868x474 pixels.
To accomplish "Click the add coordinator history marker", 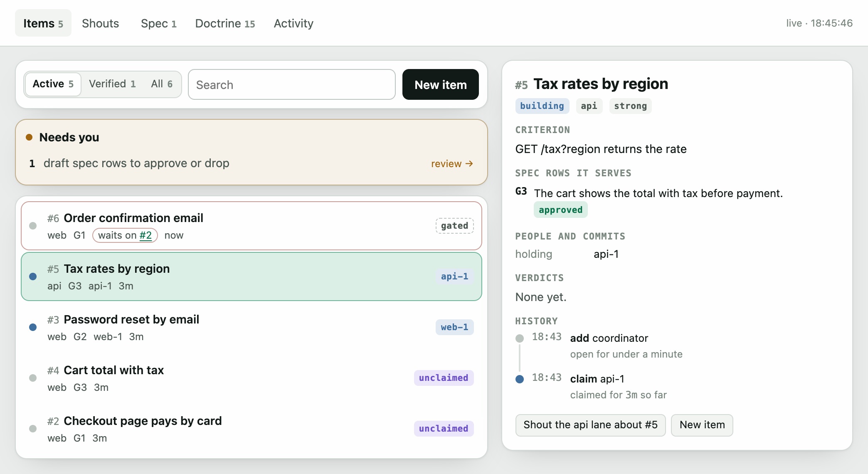I will [520, 338].
